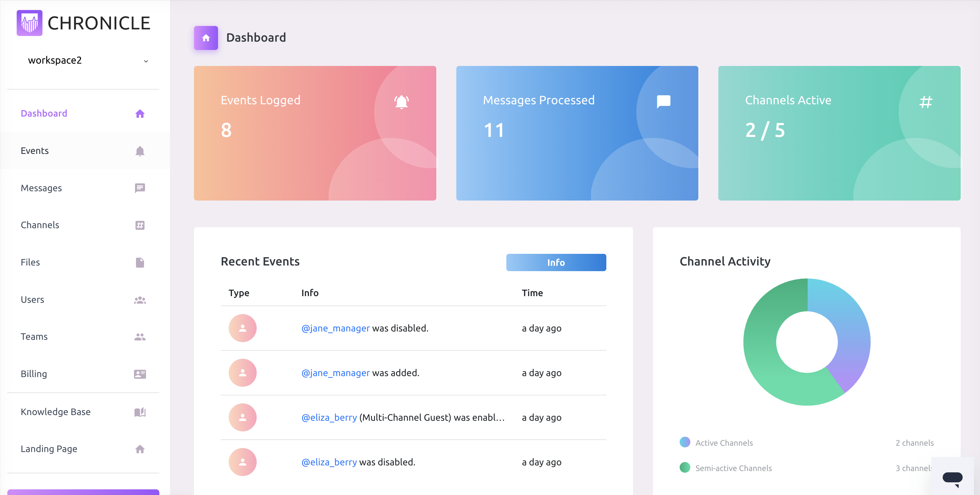Open the workspace2 dropdown chevron
The height and width of the screenshot is (495, 980).
coord(146,61)
